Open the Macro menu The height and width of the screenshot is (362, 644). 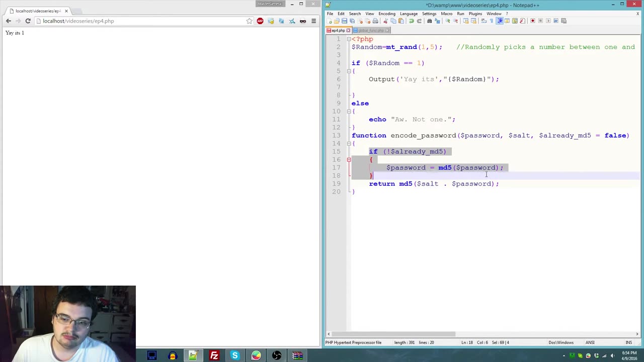[447, 14]
